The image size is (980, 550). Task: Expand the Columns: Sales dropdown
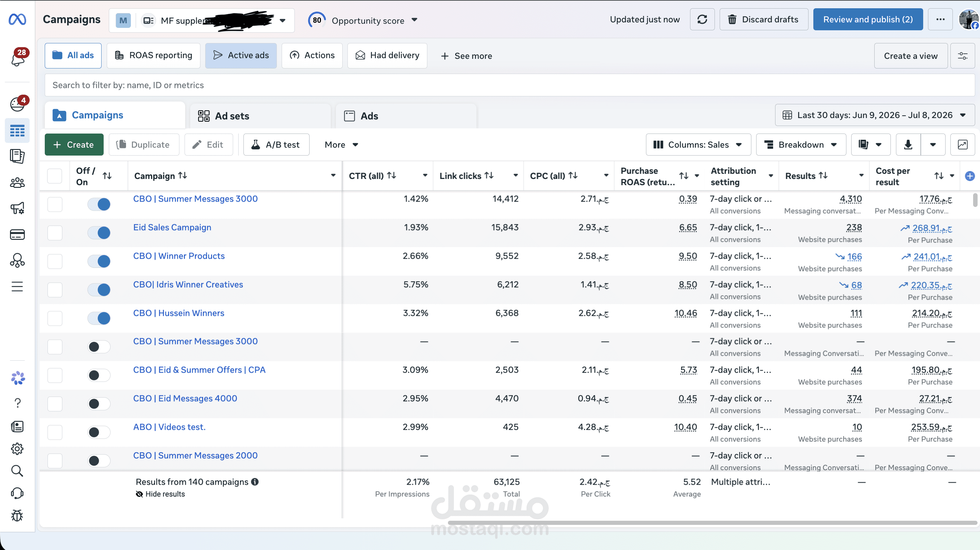coord(698,145)
